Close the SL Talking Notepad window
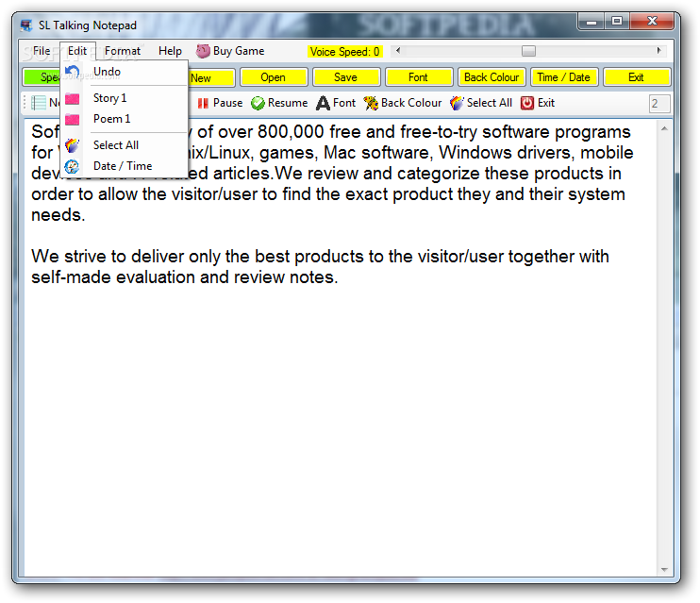Screen dimensions: 700x603 tap(652, 21)
